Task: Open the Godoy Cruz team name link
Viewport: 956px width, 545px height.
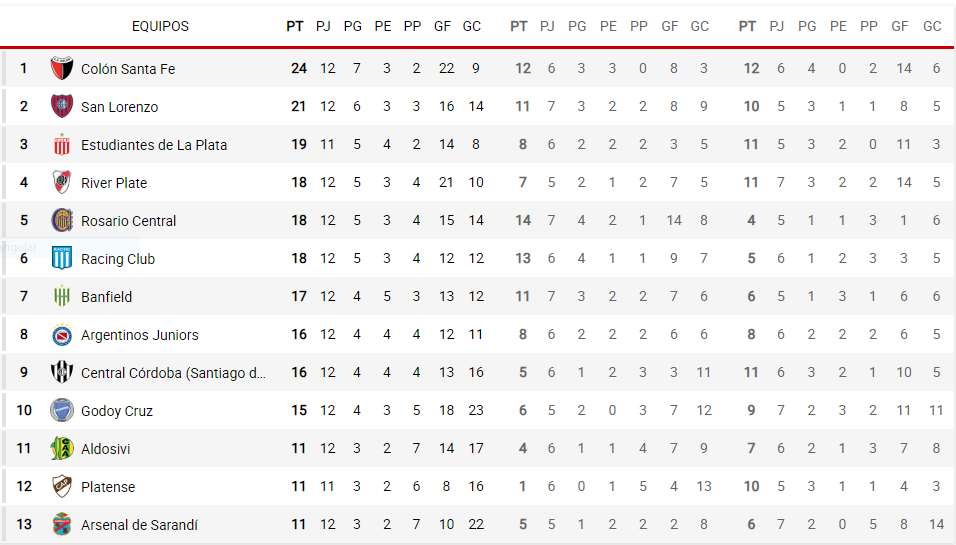Action: tap(116, 411)
